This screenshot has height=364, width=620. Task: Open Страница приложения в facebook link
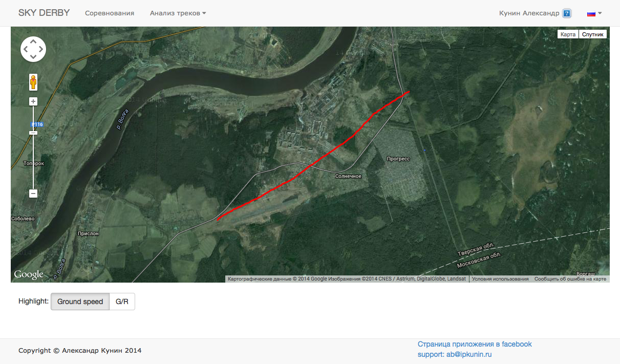[475, 344]
